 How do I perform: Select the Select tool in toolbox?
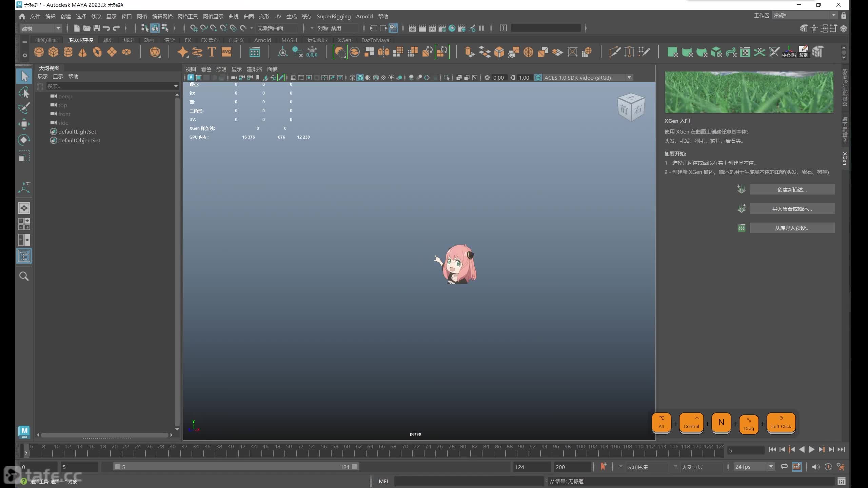click(x=24, y=76)
